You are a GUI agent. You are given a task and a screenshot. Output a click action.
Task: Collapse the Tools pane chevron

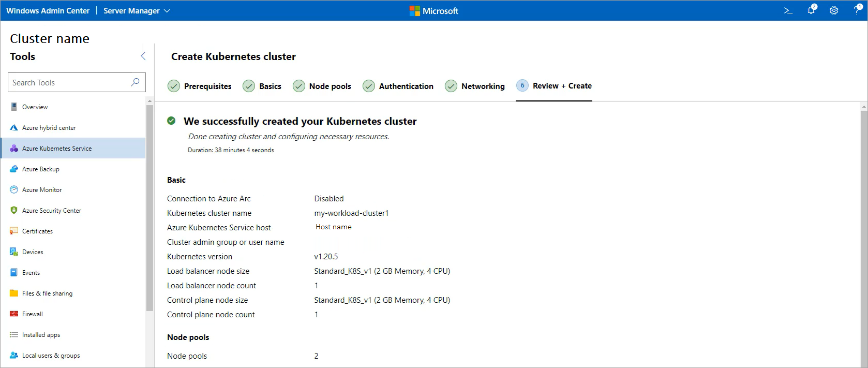143,56
